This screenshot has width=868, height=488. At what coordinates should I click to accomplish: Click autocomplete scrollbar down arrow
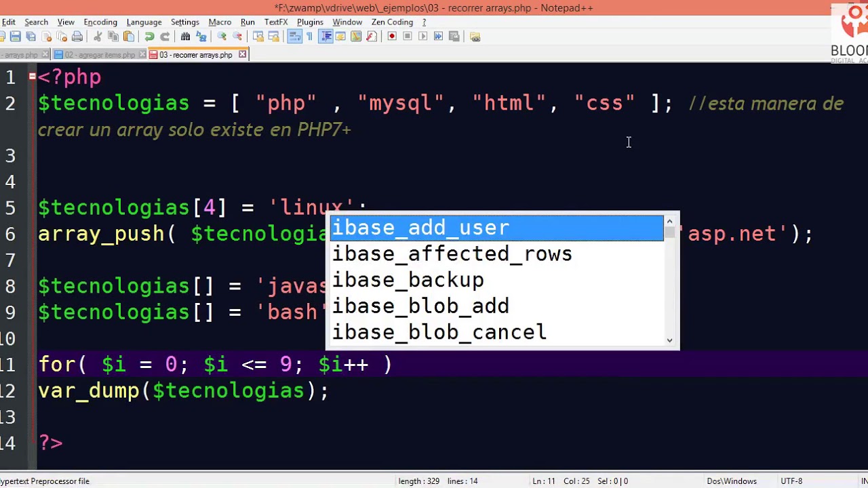pyautogui.click(x=669, y=340)
